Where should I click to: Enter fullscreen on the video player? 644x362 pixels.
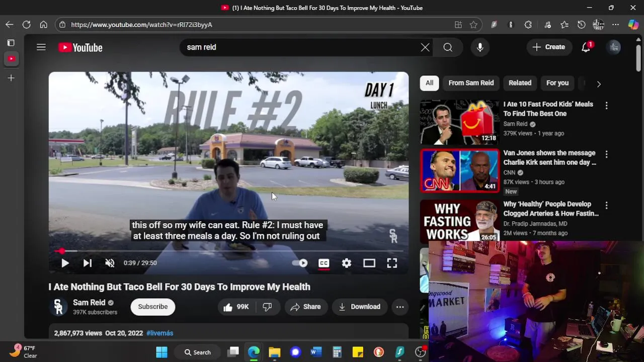point(392,263)
